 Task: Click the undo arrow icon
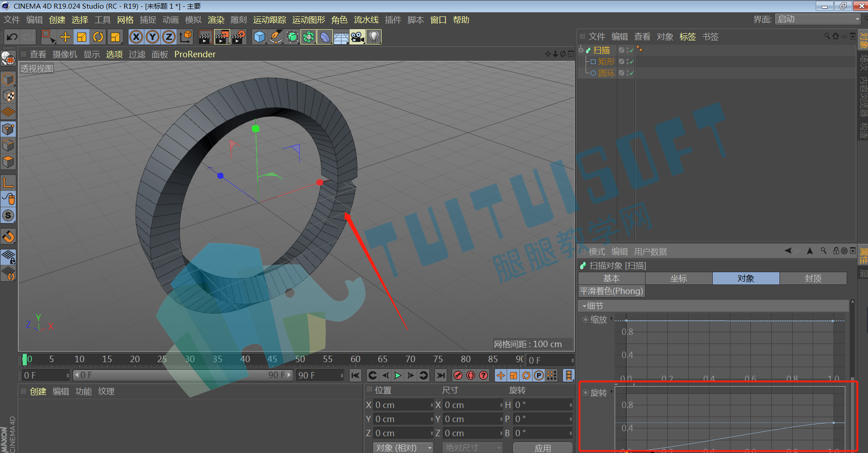(12, 37)
